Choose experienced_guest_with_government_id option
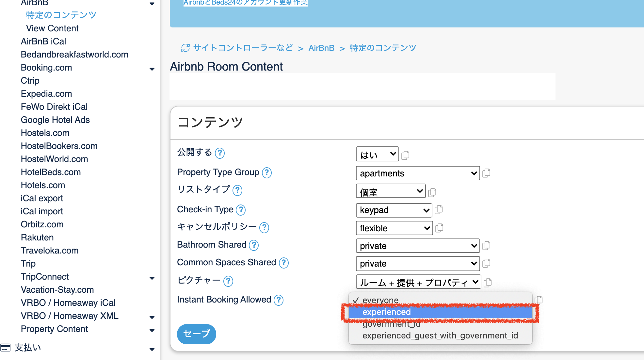This screenshot has height=360, width=644. point(440,335)
